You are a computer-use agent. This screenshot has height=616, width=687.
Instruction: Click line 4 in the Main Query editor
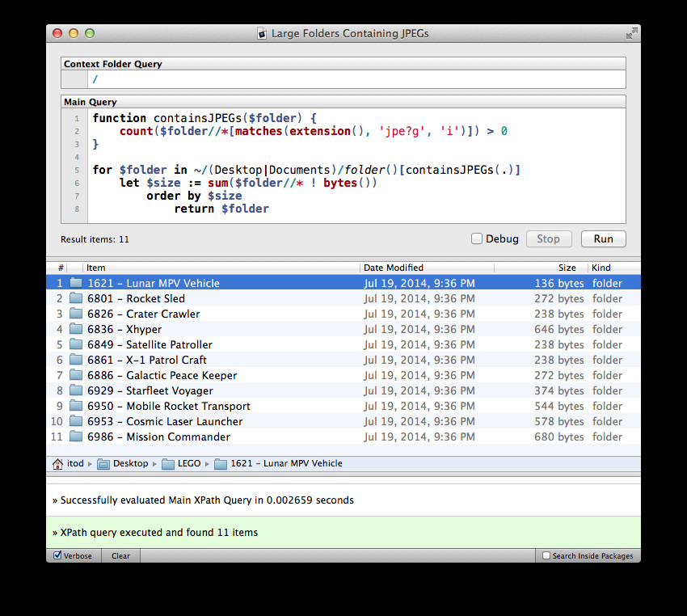[356, 157]
